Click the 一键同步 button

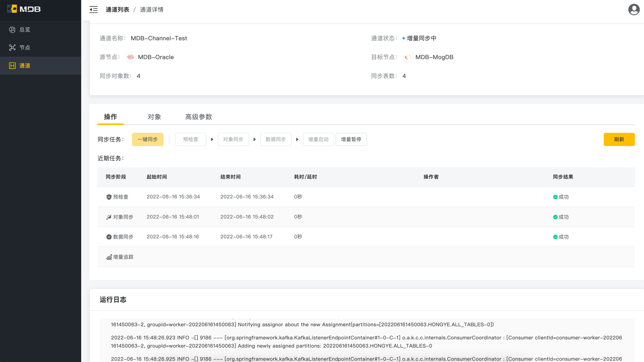147,139
